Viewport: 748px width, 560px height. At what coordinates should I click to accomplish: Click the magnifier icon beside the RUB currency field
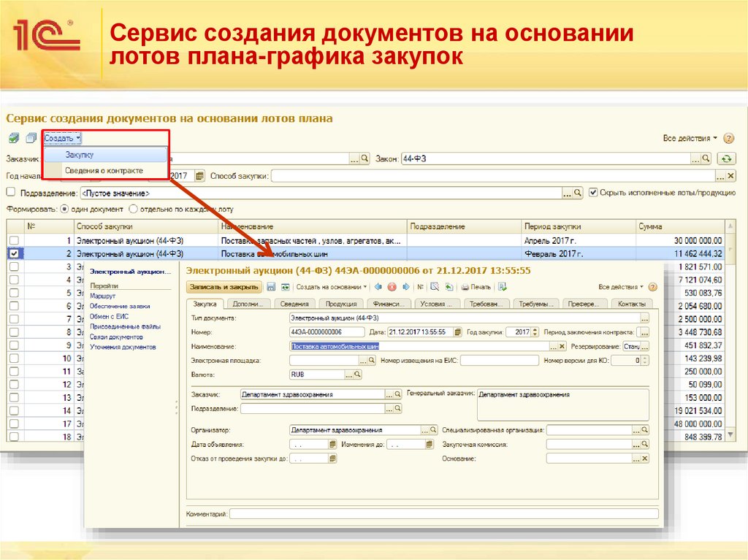(356, 373)
